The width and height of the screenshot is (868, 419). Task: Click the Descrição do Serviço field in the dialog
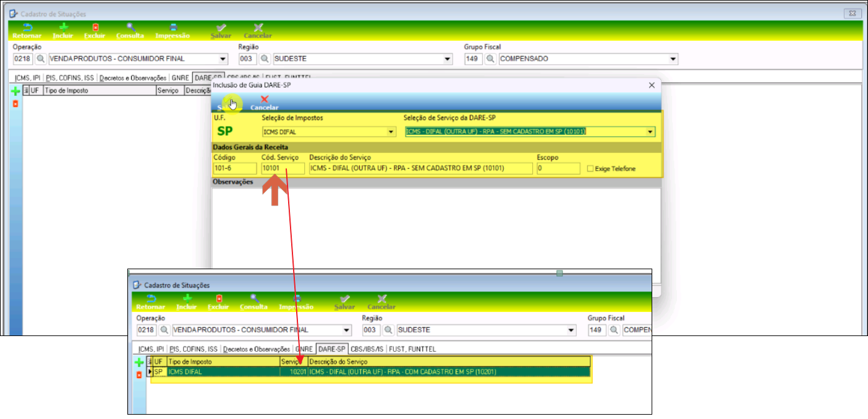[421, 168]
